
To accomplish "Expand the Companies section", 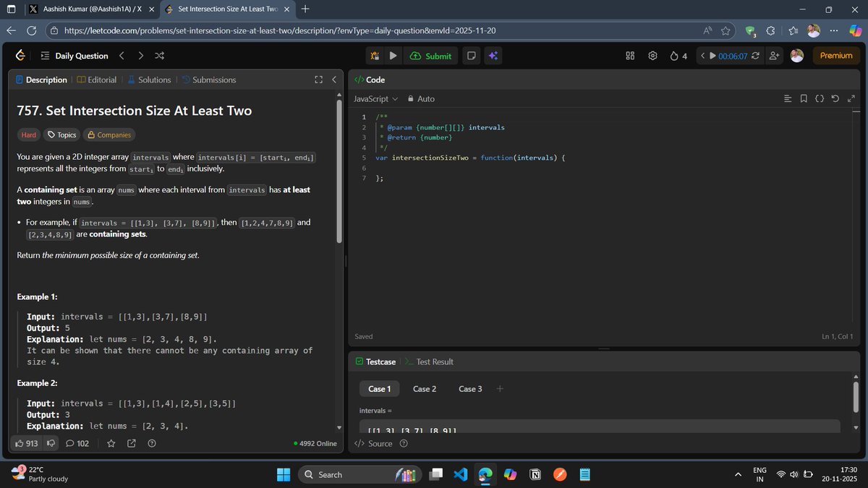I will click(109, 134).
